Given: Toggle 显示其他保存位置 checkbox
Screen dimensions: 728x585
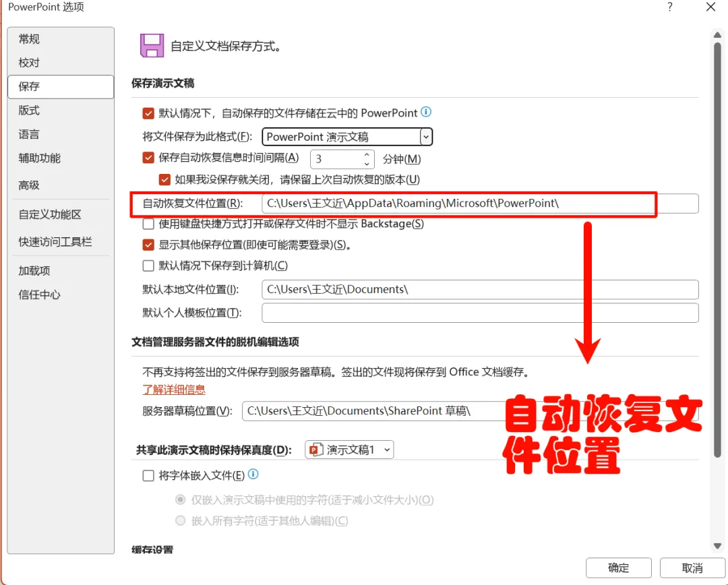Looking at the screenshot, I should coord(148,245).
